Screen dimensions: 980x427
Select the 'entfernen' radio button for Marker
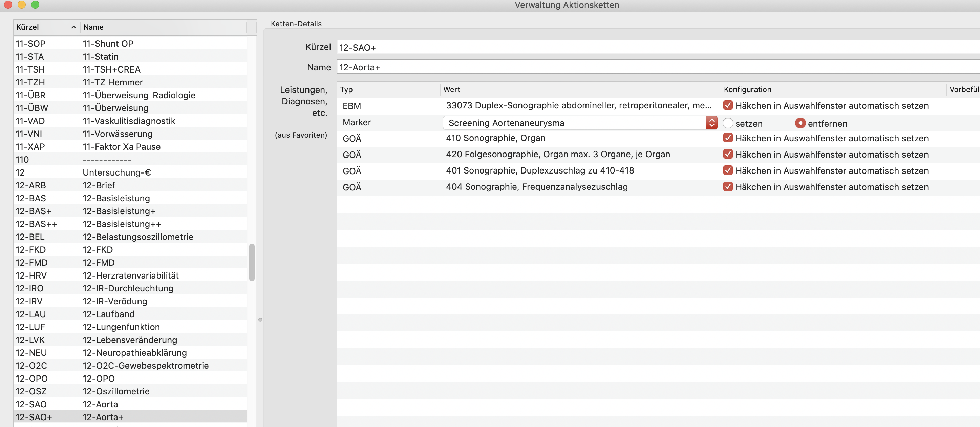(800, 123)
